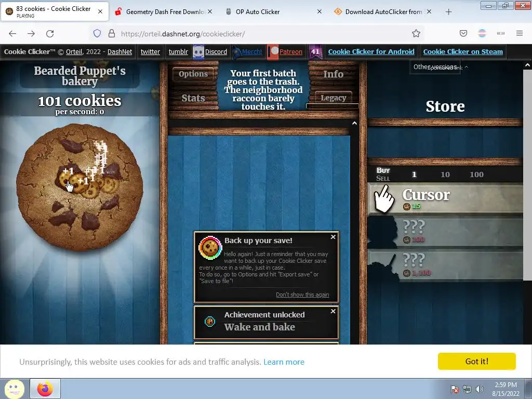Open the Firefox hamburger menu

(520, 33)
